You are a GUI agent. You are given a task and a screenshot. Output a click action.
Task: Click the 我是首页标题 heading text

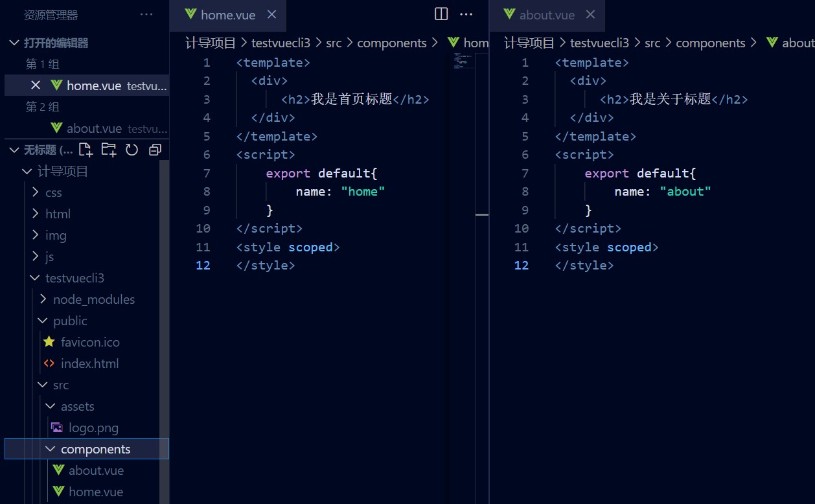[x=352, y=99]
